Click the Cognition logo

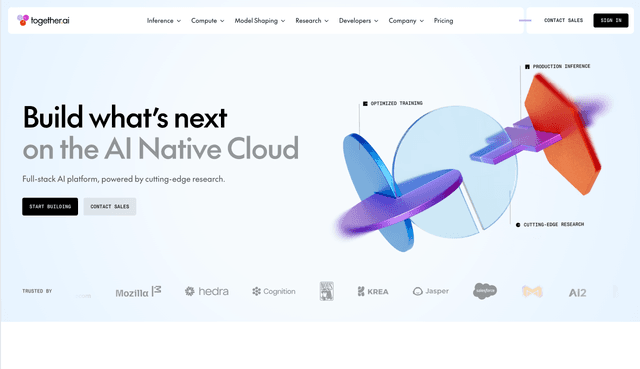tap(273, 291)
